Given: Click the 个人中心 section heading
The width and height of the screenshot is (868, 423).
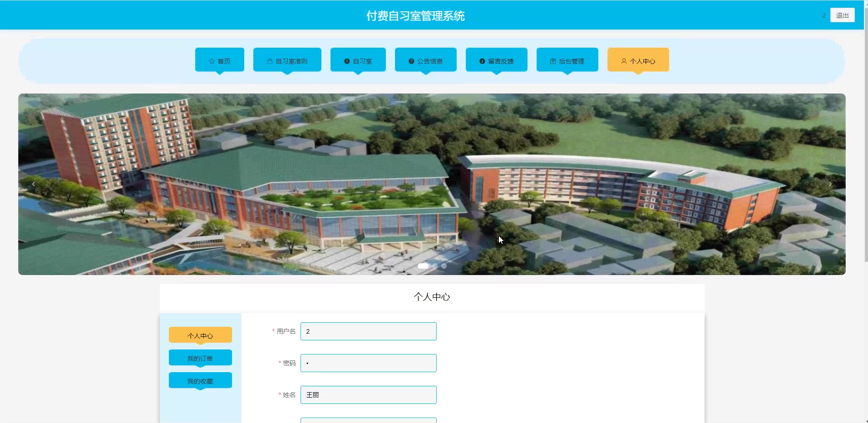Looking at the screenshot, I should point(432,297).
